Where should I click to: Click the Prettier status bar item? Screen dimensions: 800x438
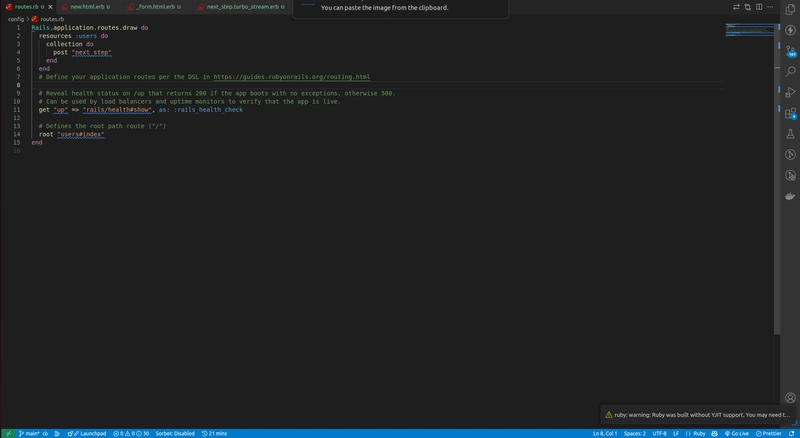coord(768,433)
